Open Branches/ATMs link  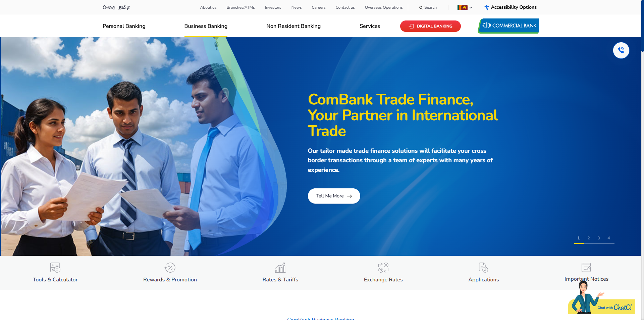tap(240, 7)
